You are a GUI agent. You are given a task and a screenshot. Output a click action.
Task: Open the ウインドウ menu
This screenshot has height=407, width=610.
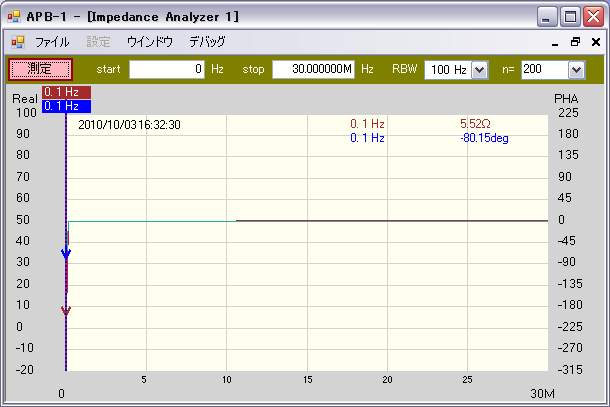[x=149, y=42]
